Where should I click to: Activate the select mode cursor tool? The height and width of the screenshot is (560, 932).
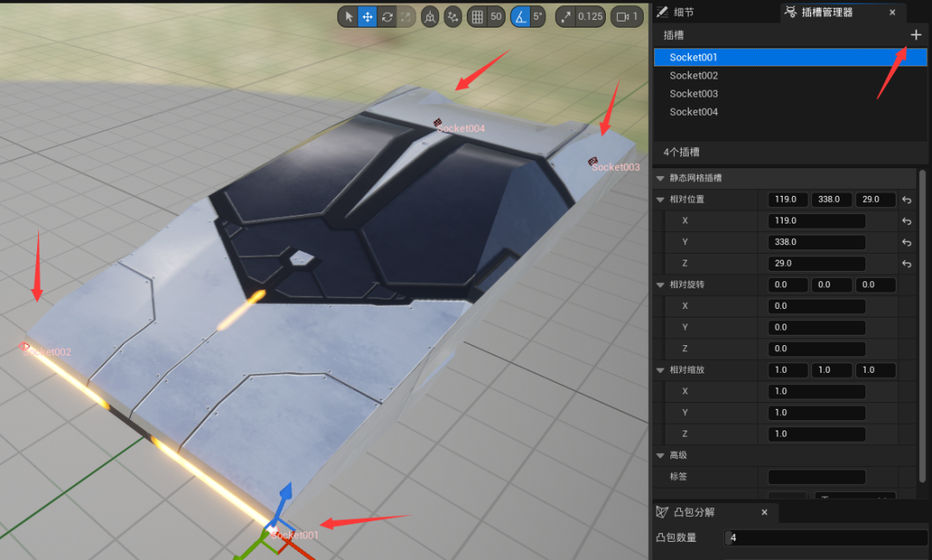coord(349,16)
